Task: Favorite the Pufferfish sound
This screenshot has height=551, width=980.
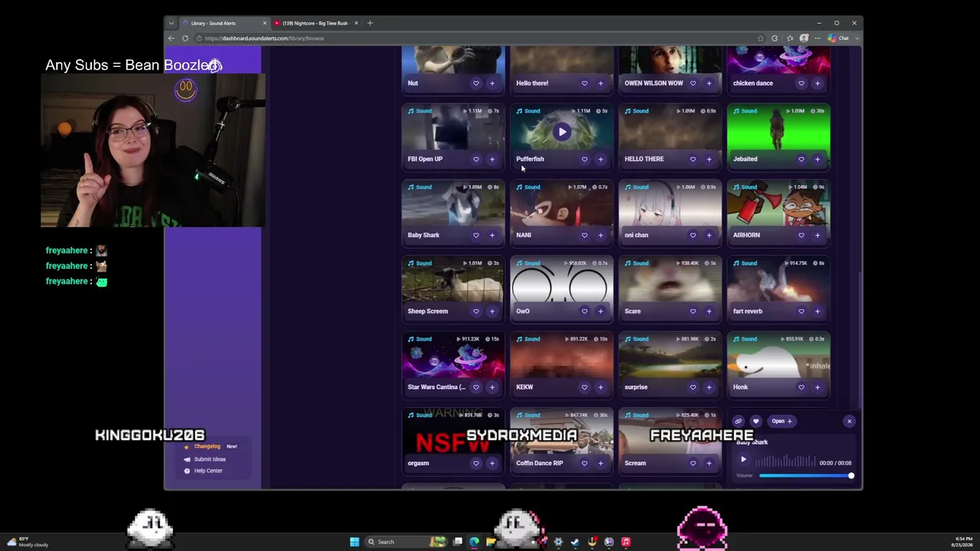Action: click(x=584, y=159)
